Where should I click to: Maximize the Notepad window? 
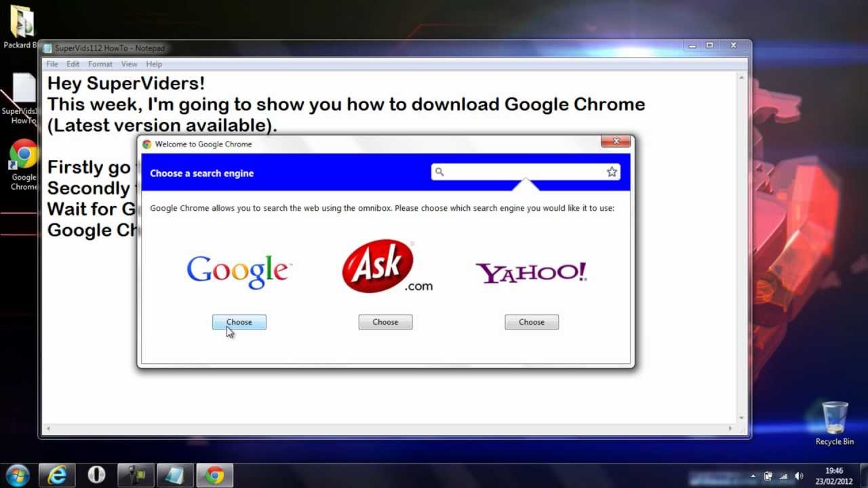coord(709,45)
